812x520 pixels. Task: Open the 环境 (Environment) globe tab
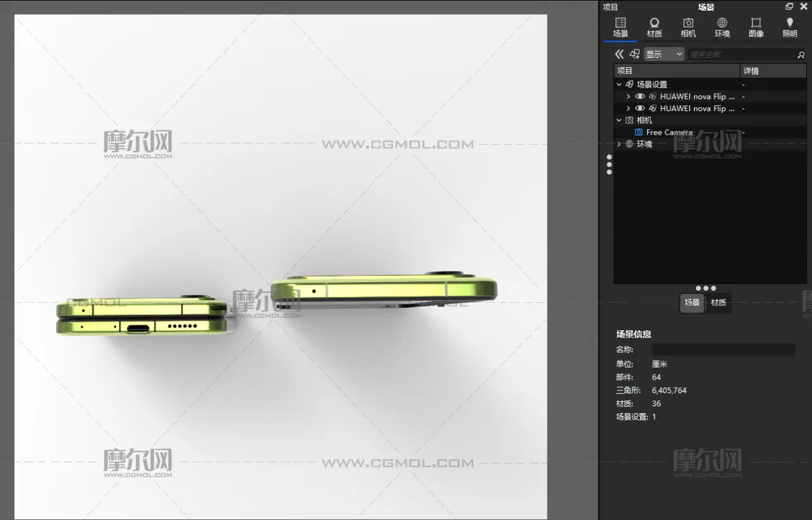click(722, 27)
